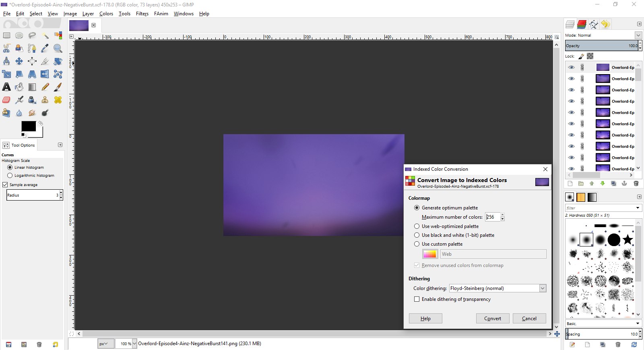This screenshot has width=644, height=350.
Task: Select the Cage Transform tool
Action: (x=58, y=74)
